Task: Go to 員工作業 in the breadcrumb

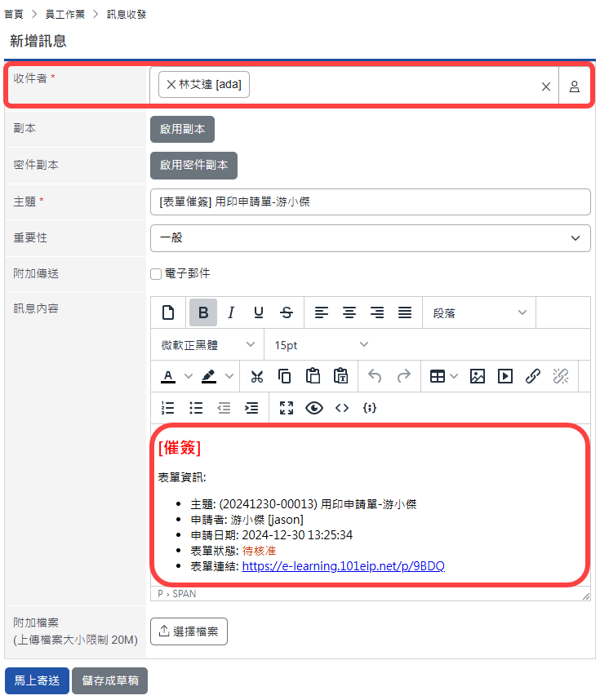Action: tap(64, 15)
